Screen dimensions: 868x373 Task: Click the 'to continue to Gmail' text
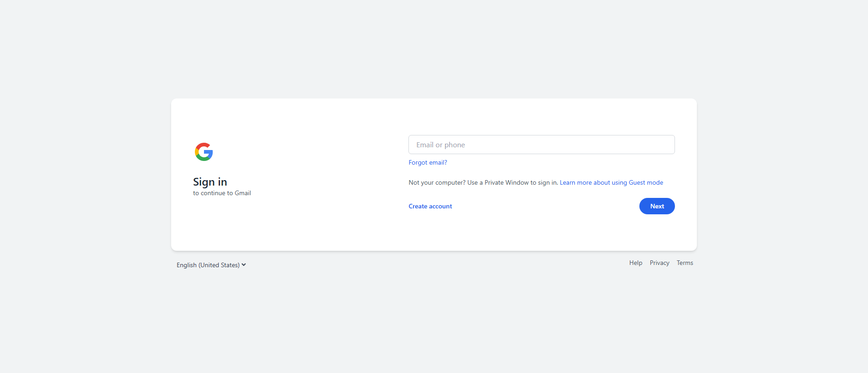(222, 193)
